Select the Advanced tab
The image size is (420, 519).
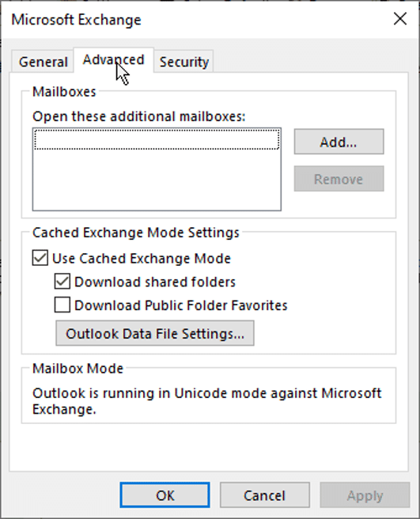click(x=114, y=60)
